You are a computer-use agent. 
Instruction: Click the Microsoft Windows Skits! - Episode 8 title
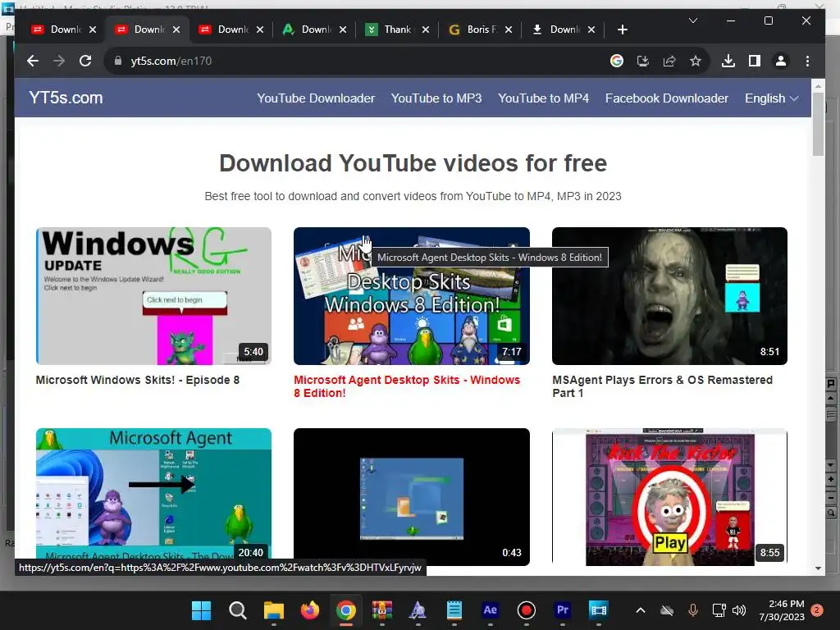[138, 380]
